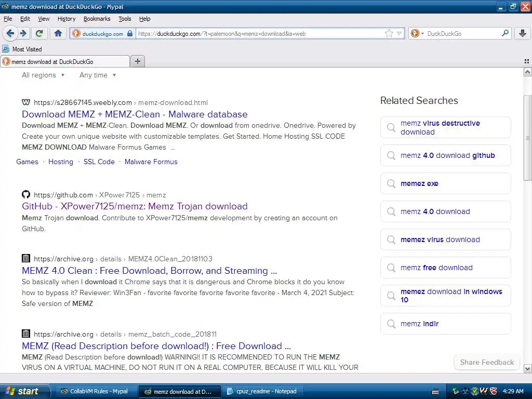
Task: Switch to memz download taskbar button
Action: pyautogui.click(x=179, y=392)
